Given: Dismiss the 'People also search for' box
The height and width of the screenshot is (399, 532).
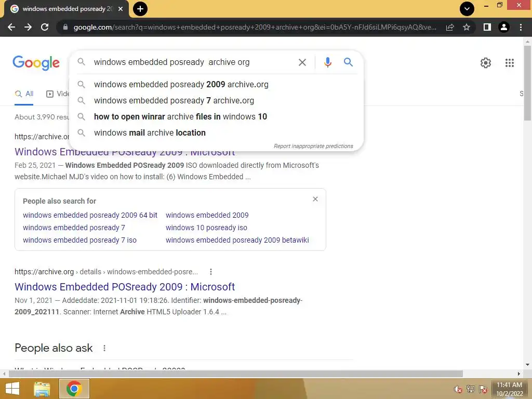Looking at the screenshot, I should 315,199.
